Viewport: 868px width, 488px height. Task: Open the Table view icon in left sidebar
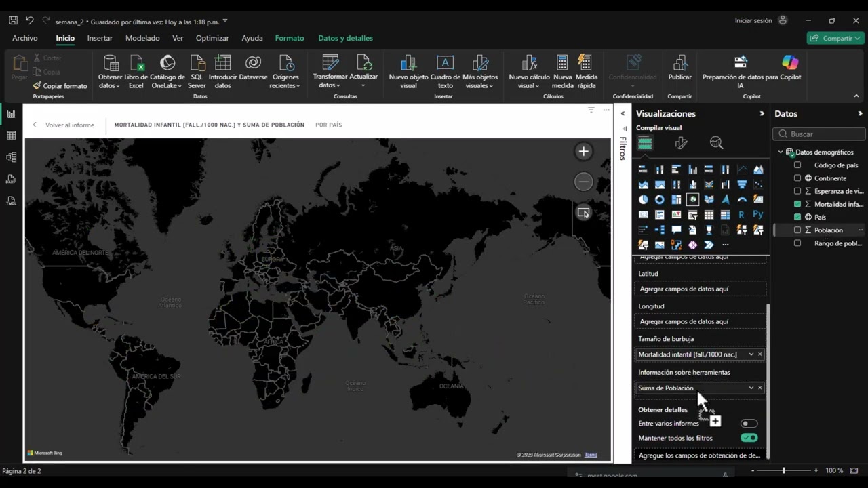(x=11, y=136)
